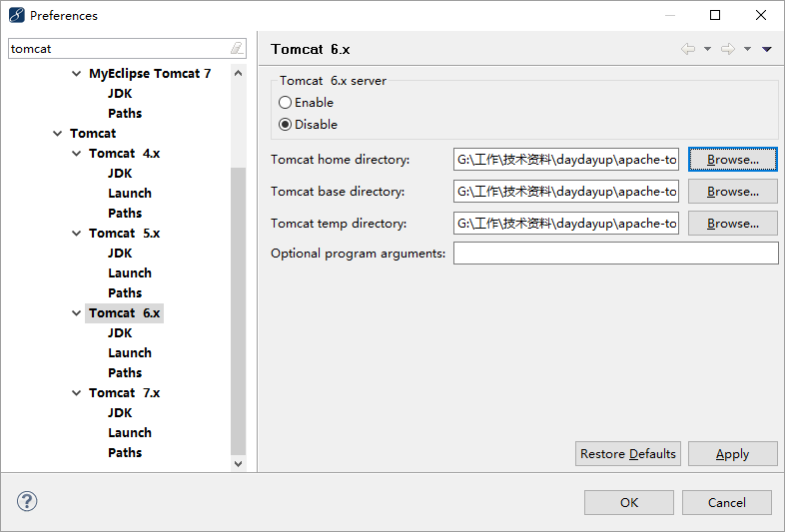Click the tree scrollbar up arrow

pyautogui.click(x=239, y=73)
